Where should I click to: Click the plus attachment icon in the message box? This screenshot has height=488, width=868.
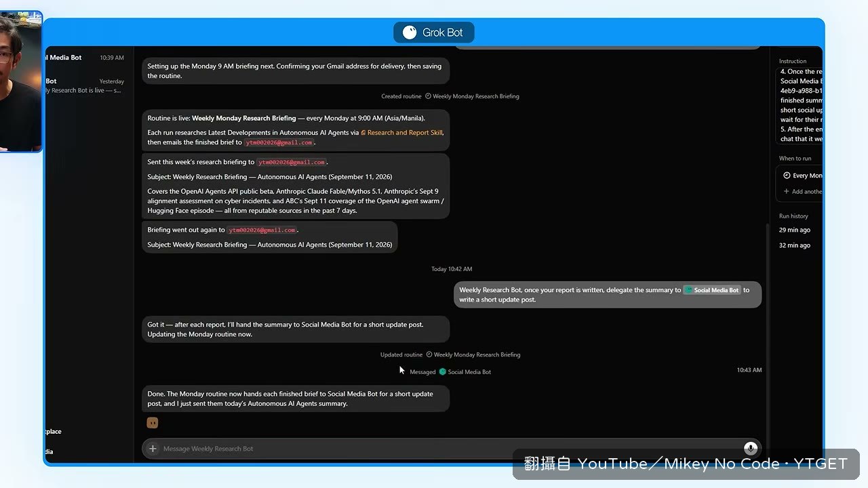point(153,449)
